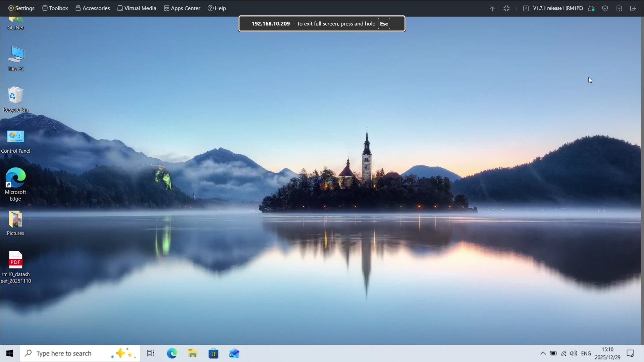Click the cloud connection status icon
The image size is (644, 362).
tap(591, 8)
